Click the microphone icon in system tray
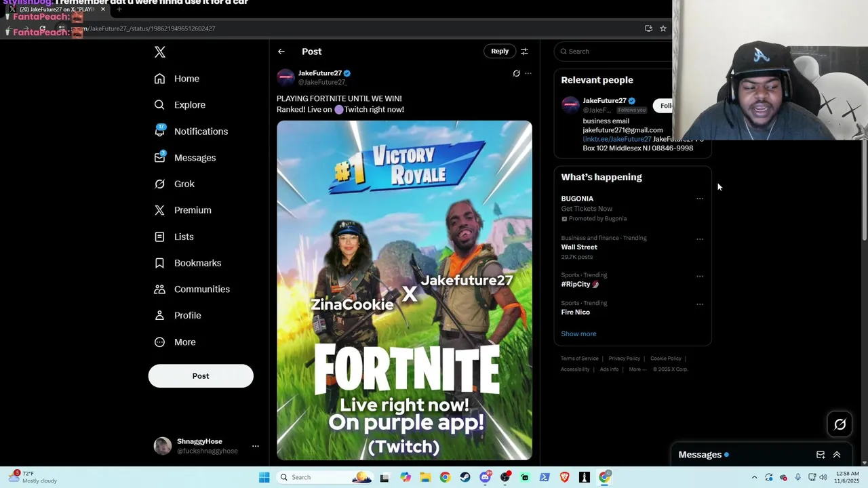 (x=797, y=477)
